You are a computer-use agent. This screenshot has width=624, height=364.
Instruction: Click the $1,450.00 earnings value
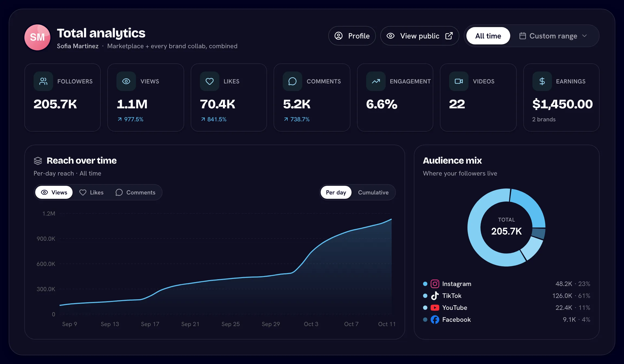pos(563,104)
